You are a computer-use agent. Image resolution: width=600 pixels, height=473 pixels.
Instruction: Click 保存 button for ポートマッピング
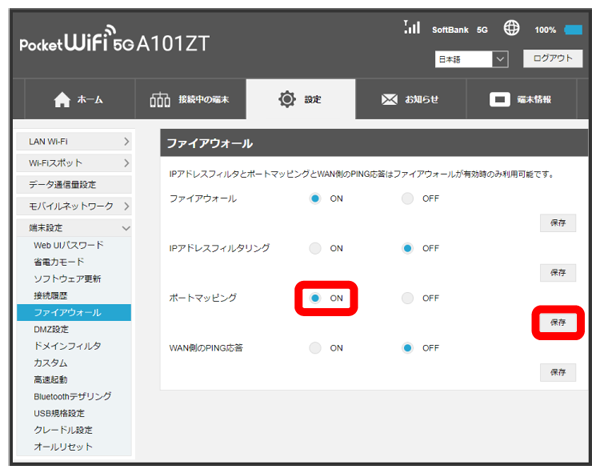click(x=557, y=322)
